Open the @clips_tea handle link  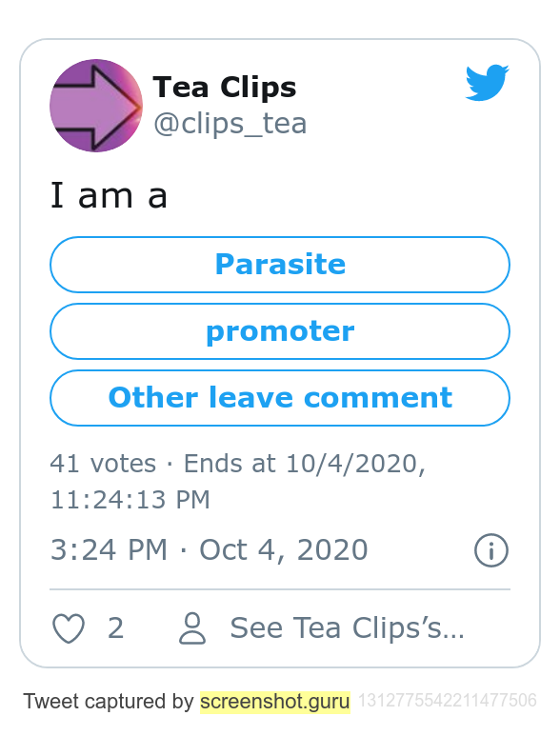[230, 124]
